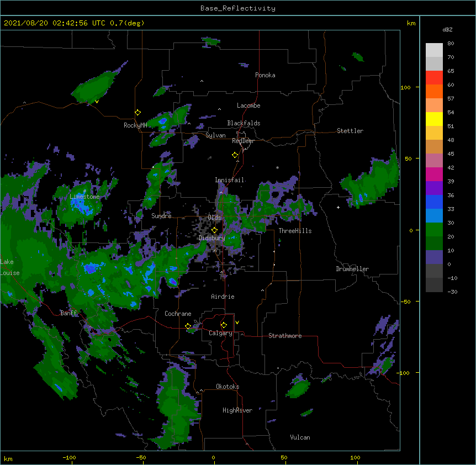
Task: Click the yellow diamond marker beside RockyMH
Action: coord(137,113)
